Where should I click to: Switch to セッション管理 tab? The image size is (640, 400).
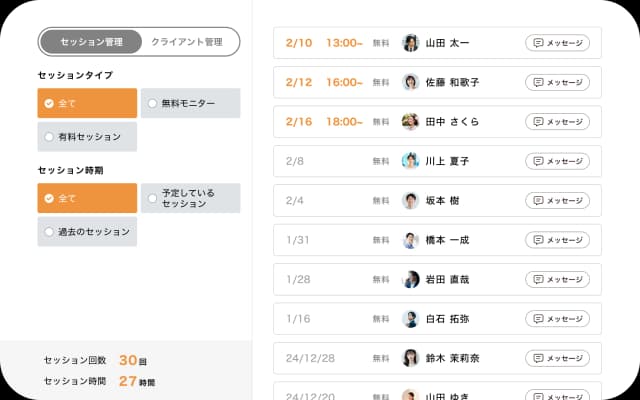91,42
